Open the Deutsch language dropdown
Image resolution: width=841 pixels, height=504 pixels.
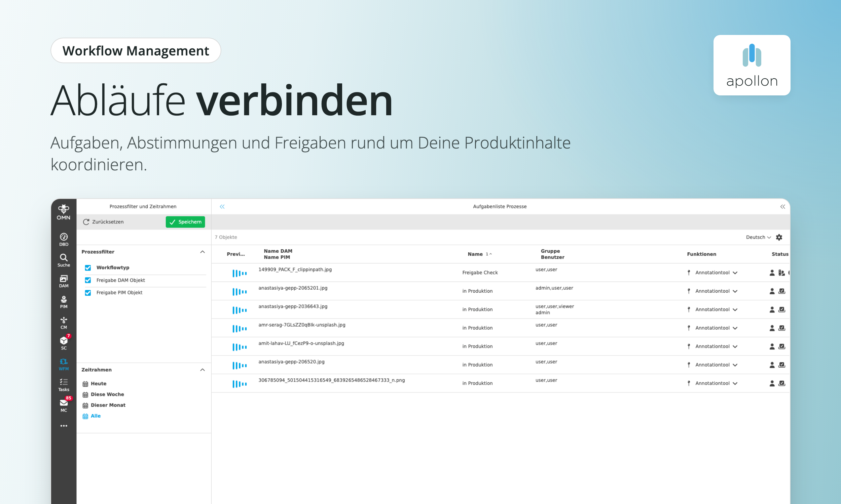pyautogui.click(x=758, y=238)
